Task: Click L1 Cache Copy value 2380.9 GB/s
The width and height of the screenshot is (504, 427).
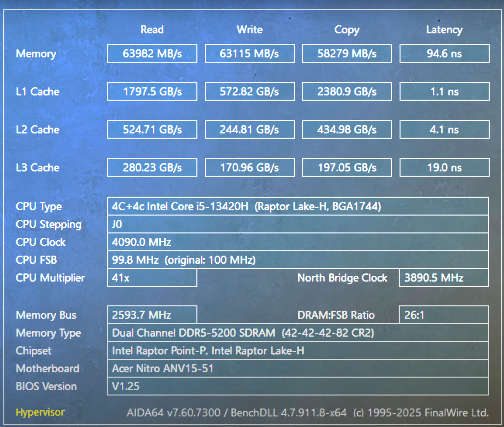Action: (347, 91)
